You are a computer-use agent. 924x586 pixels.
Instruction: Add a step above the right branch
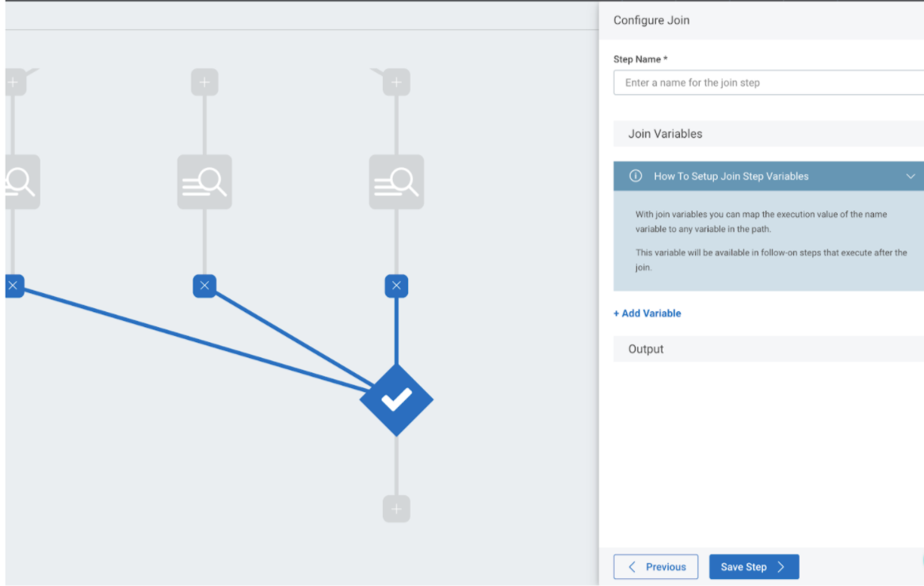[x=396, y=82]
